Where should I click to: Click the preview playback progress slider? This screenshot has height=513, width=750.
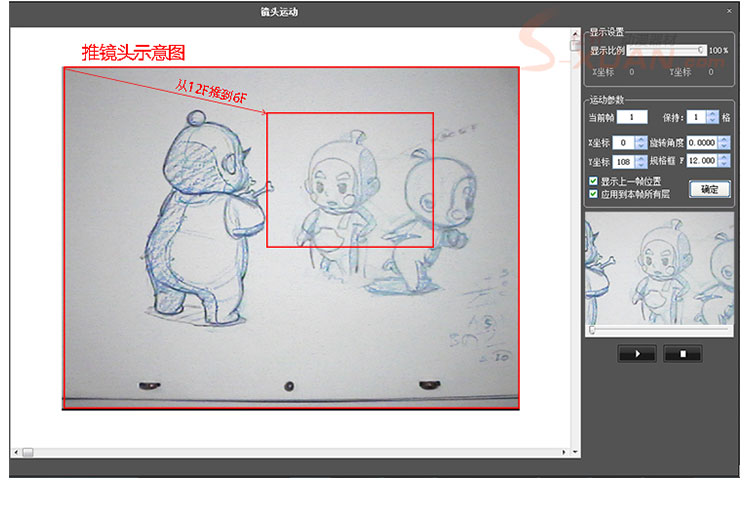659,330
